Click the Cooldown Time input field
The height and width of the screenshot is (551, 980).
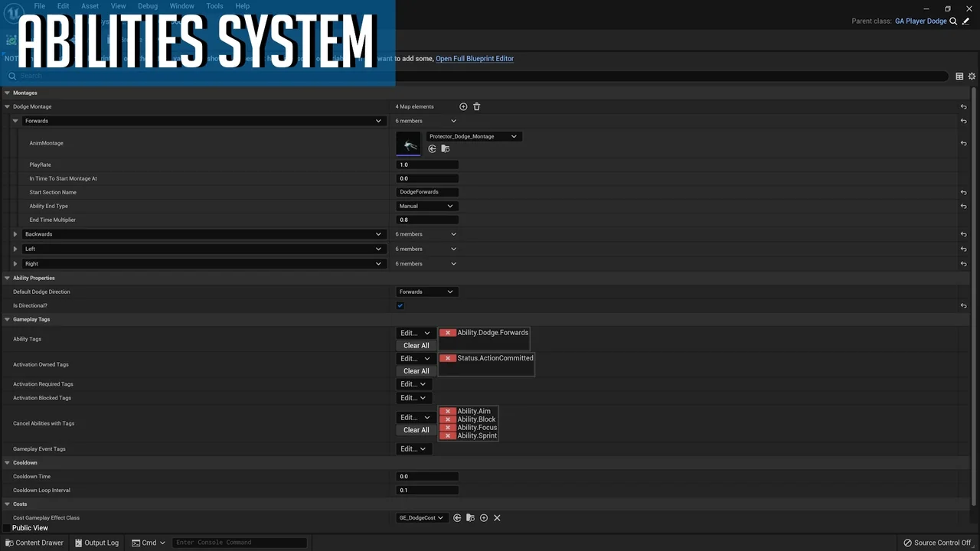427,477
